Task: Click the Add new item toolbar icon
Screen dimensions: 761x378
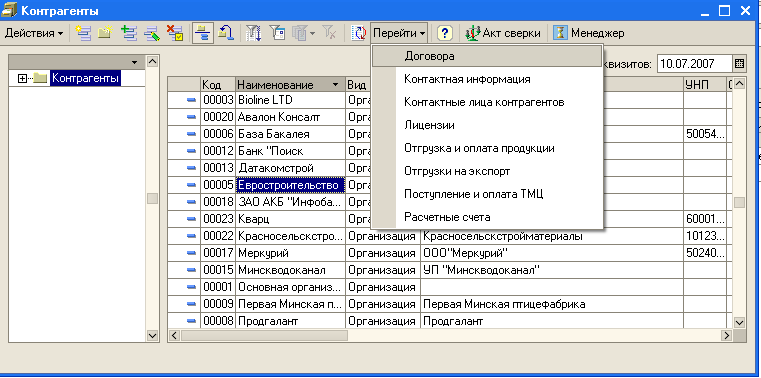Action: tap(84, 33)
